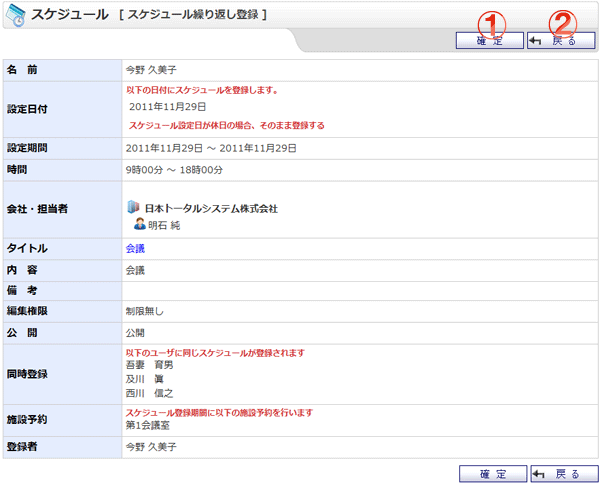
Task: Select company name 日本トータルシステム株式会社
Action: coord(211,209)
